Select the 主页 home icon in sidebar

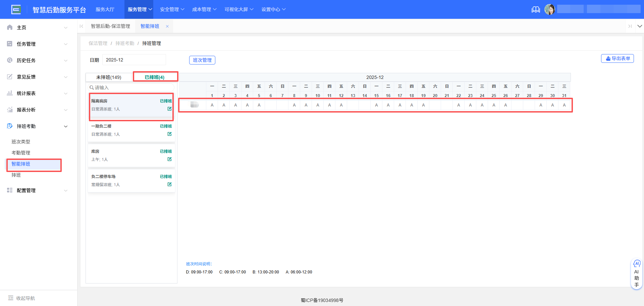pos(10,27)
